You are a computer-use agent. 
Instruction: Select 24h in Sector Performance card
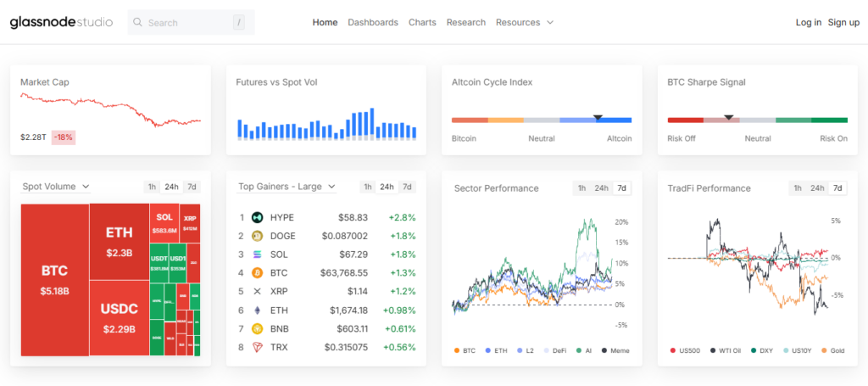[601, 188]
